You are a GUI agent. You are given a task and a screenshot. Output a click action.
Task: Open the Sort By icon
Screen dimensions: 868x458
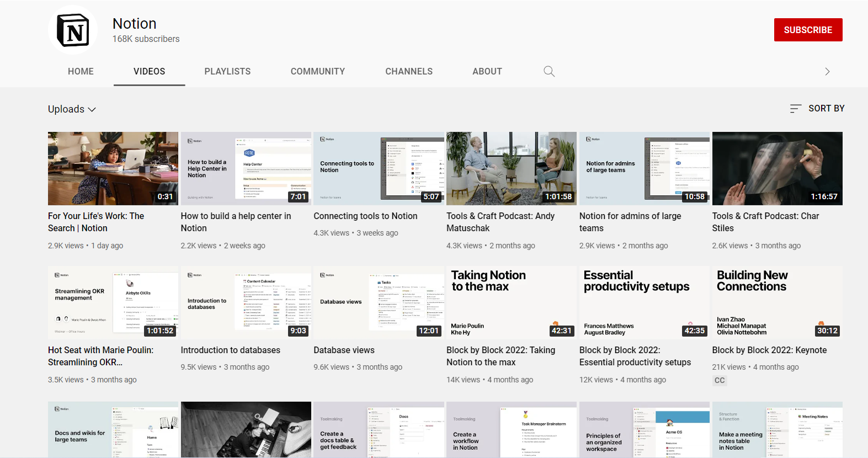click(795, 109)
